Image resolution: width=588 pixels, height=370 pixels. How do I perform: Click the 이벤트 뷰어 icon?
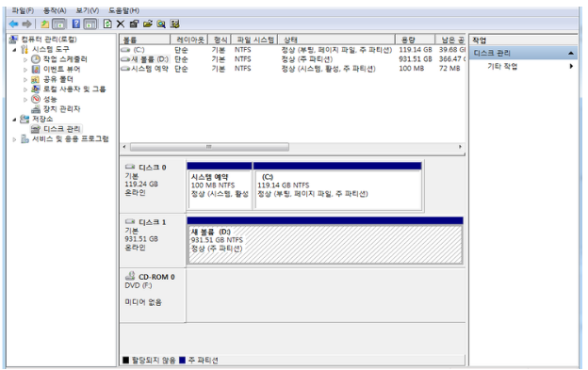pyautogui.click(x=36, y=69)
